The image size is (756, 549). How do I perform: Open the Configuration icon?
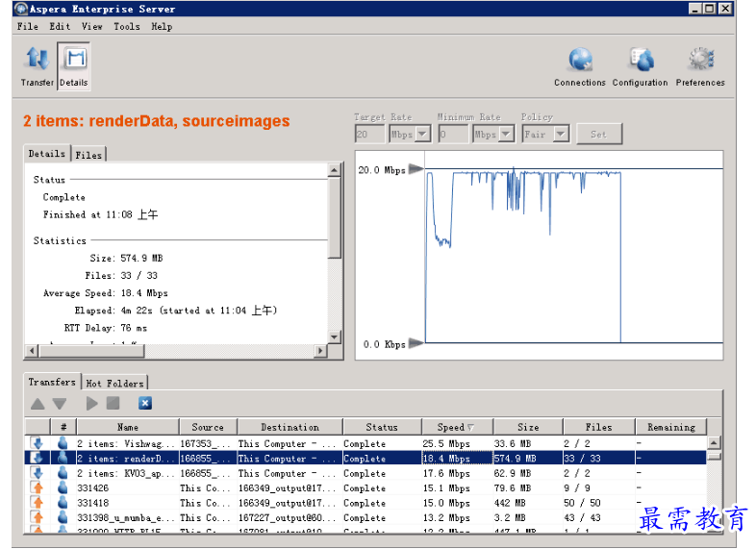pyautogui.click(x=641, y=67)
